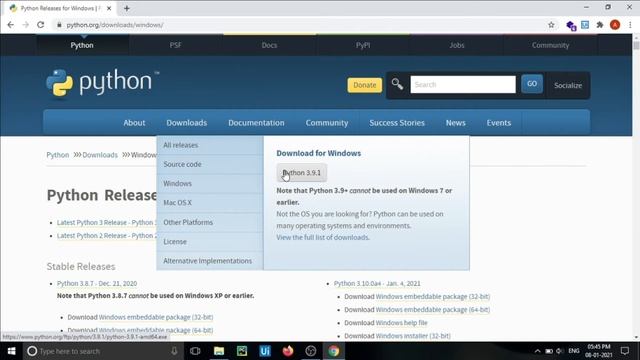This screenshot has height=360, width=640.
Task: Click the browser forward arrow
Action: click(25, 25)
